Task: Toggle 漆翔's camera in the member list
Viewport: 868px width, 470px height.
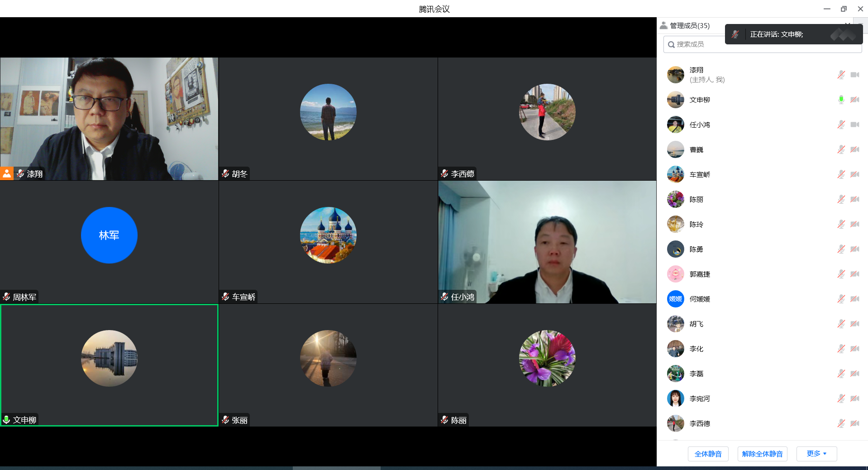Action: [854, 75]
